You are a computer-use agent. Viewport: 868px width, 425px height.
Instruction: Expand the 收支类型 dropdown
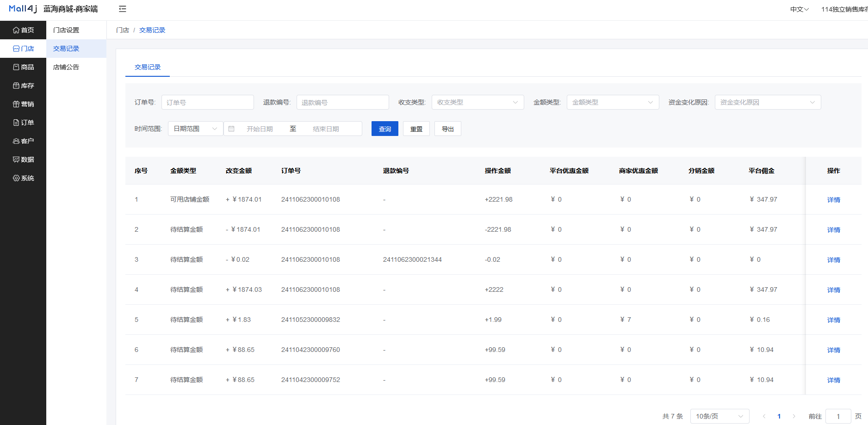(x=478, y=102)
